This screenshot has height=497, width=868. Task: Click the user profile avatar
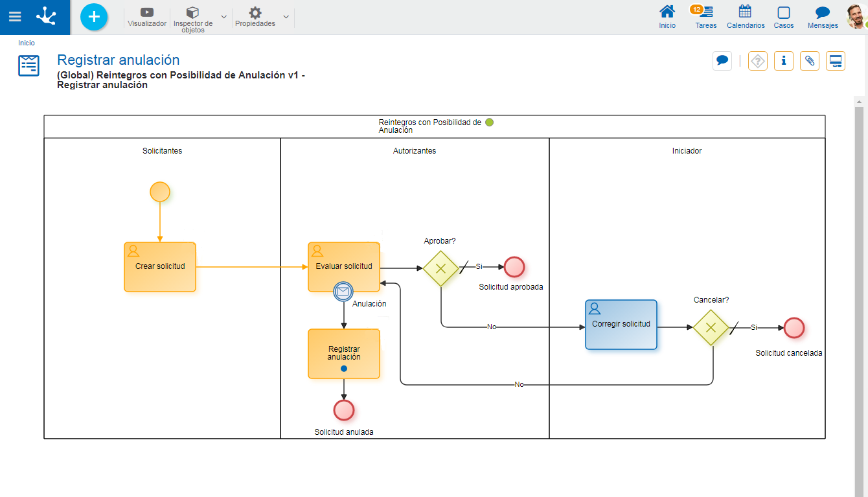pyautogui.click(x=856, y=17)
